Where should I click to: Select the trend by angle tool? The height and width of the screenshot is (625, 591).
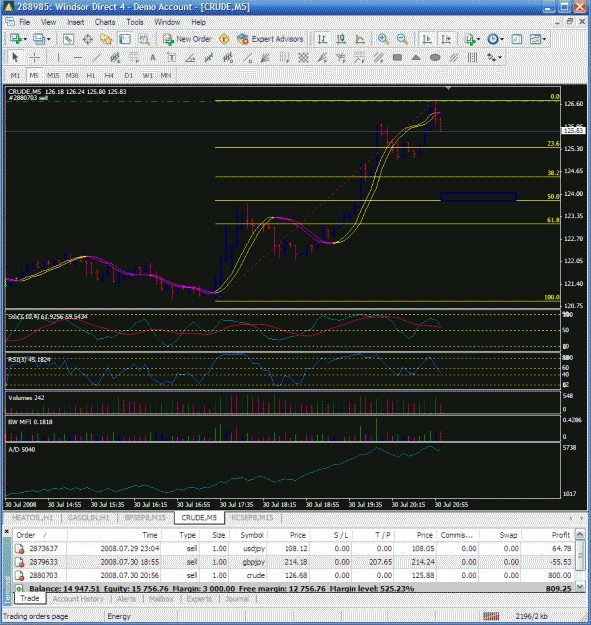(x=190, y=58)
